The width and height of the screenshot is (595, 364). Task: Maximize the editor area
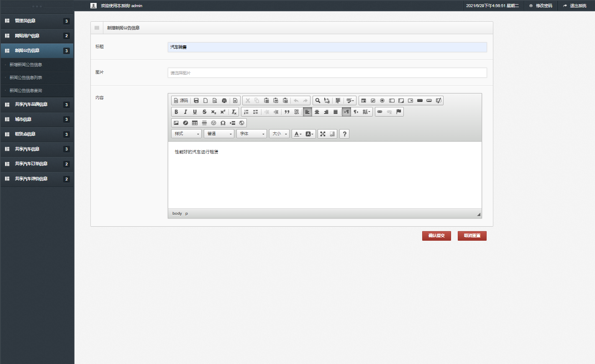[x=323, y=134]
